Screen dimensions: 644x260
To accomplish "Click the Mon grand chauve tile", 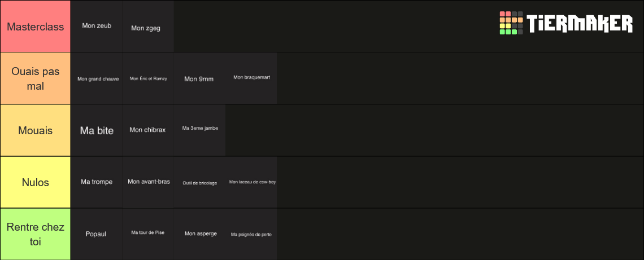I will (x=97, y=78).
